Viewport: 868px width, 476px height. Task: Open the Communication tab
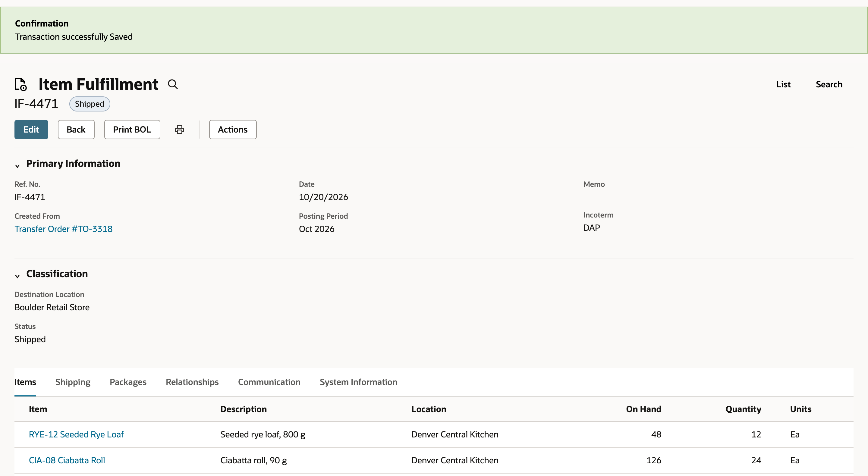click(269, 382)
